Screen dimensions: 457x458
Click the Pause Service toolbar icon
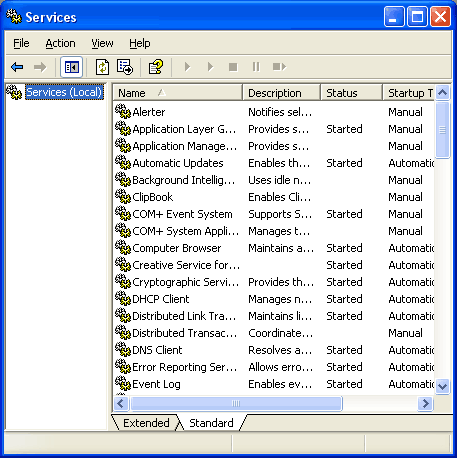[256, 67]
